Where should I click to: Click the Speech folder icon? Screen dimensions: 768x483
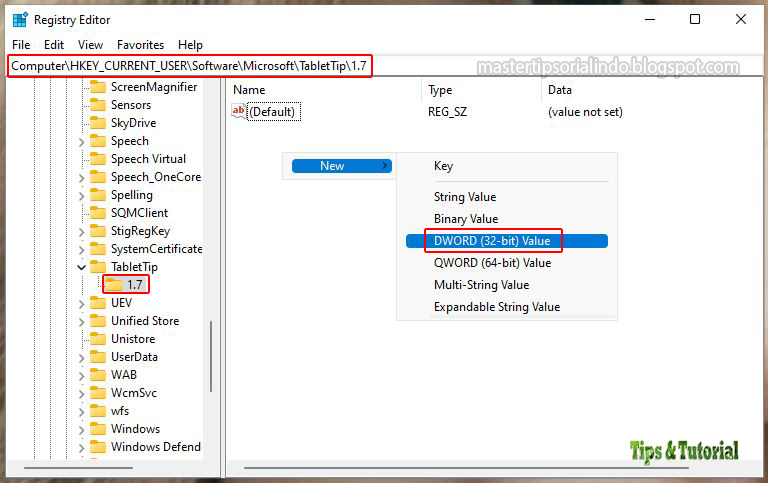[x=98, y=141]
